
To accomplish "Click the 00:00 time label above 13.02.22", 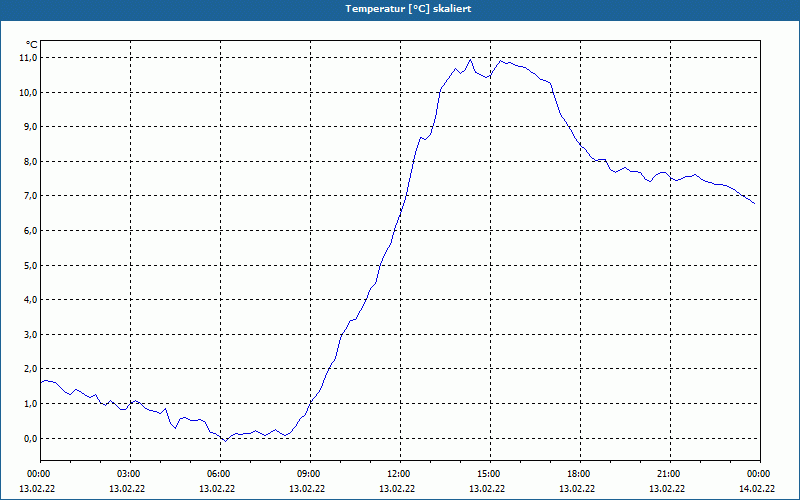I will tap(37, 474).
